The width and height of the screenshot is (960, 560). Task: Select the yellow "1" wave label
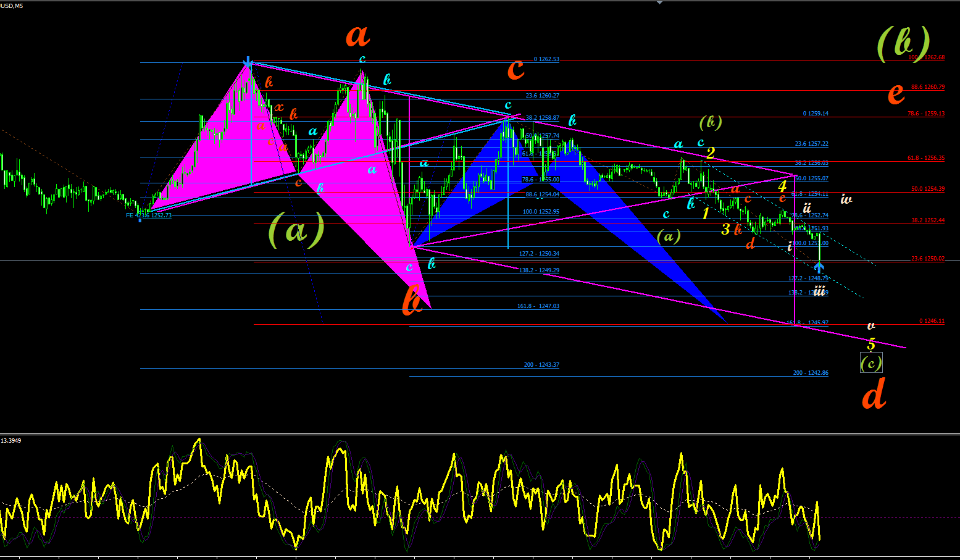tap(705, 214)
